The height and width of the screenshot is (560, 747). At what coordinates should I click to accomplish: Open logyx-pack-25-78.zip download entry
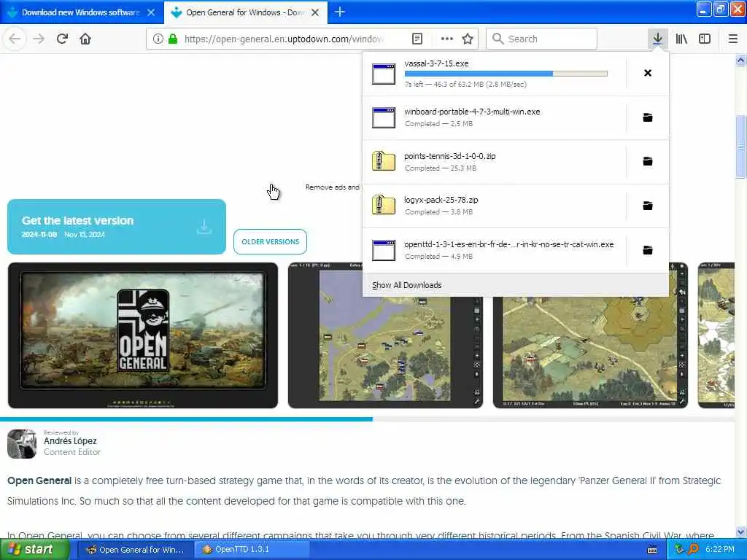point(494,205)
